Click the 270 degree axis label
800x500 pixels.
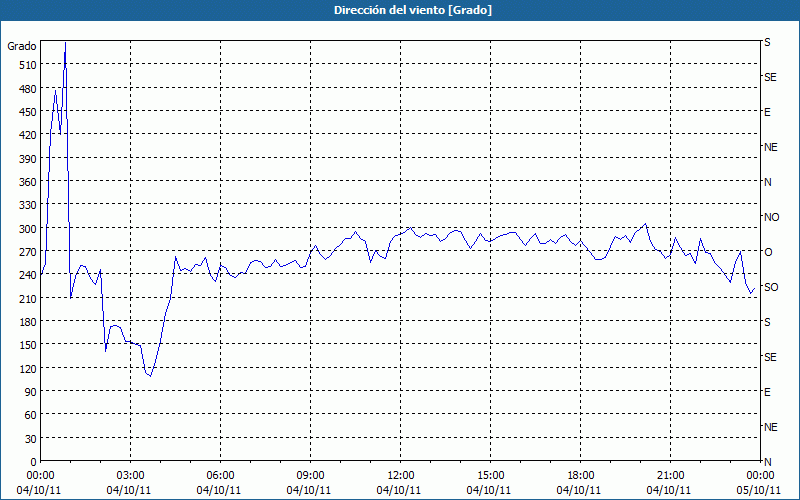[x=28, y=252]
